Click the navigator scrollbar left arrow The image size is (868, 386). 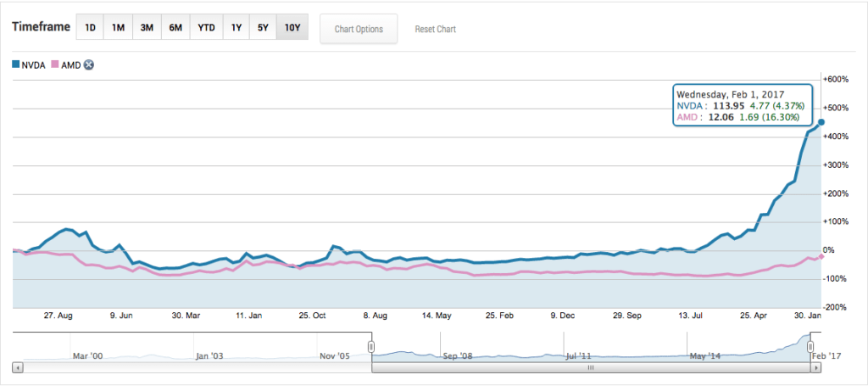(17, 368)
